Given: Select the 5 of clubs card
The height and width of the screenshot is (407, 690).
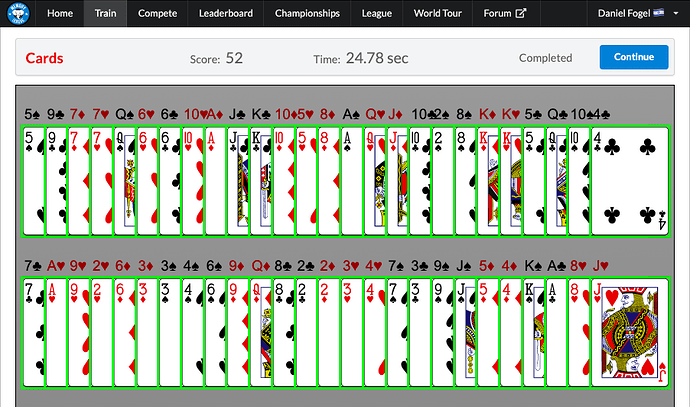Looking at the screenshot, I should pos(534,181).
